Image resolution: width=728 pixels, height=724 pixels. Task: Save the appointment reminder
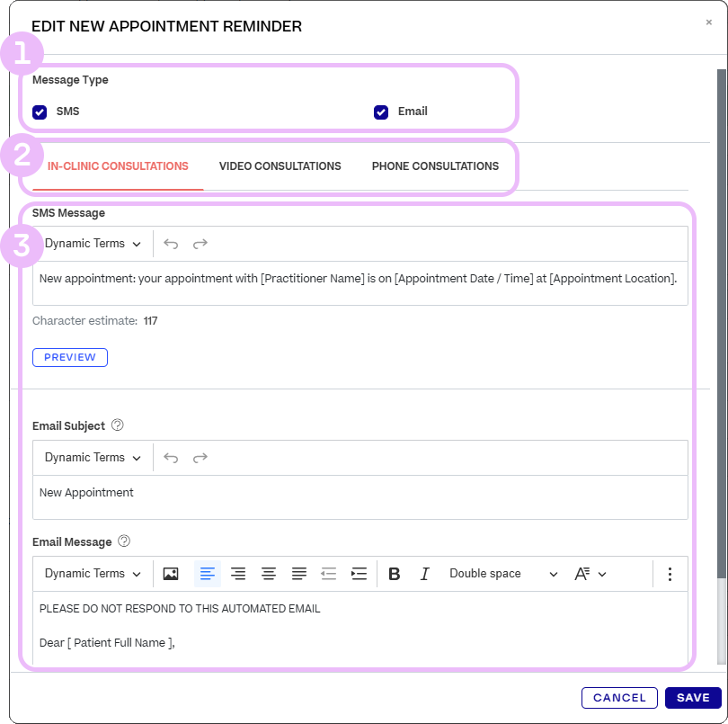click(693, 698)
